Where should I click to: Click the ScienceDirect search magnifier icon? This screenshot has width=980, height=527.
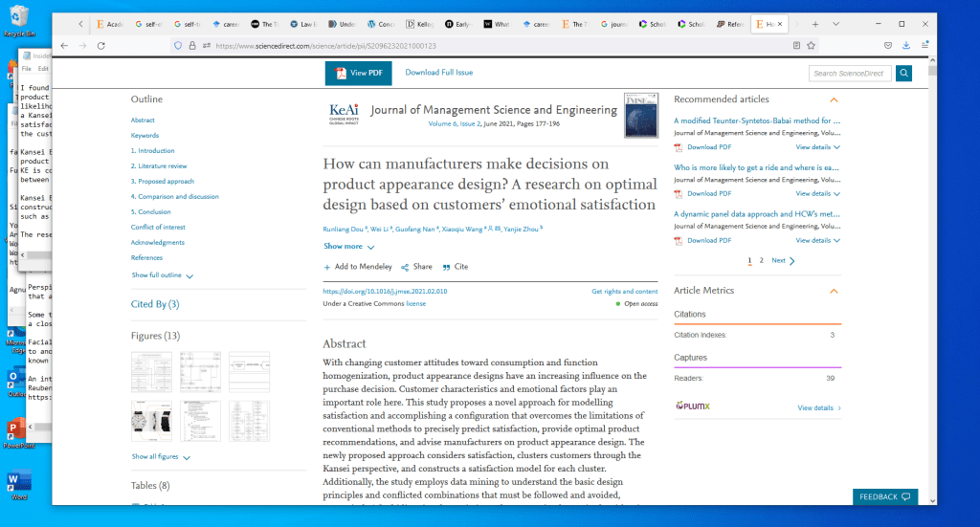tap(903, 73)
